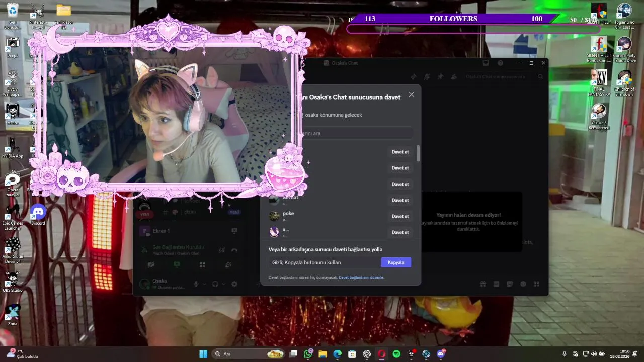The image size is (644, 362).
Task: Open Discord user settings gear
Action: tap(234, 284)
